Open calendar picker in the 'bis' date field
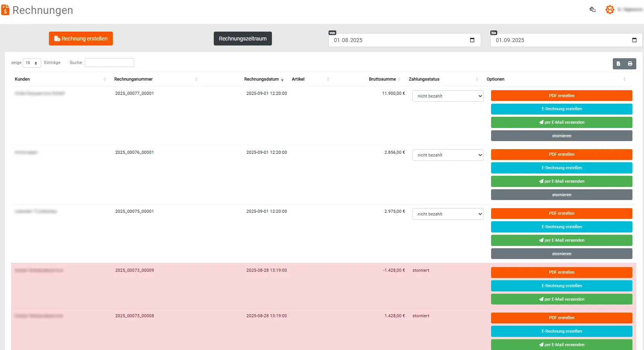644x350 pixels. [634, 40]
